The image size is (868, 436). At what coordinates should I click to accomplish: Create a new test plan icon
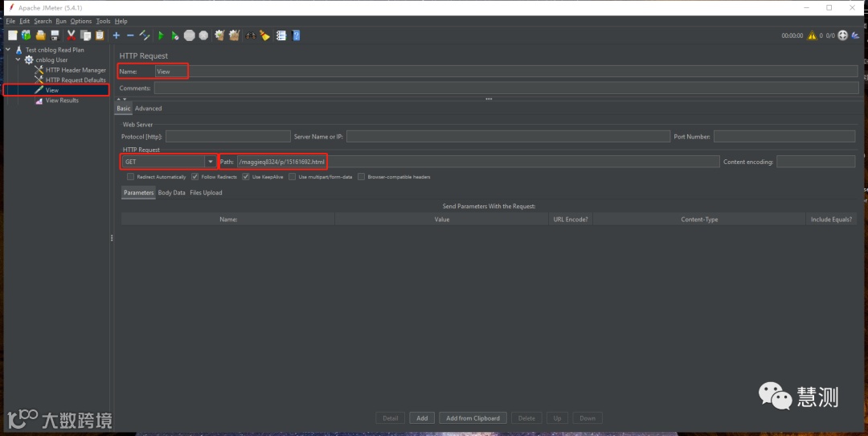[x=12, y=35]
